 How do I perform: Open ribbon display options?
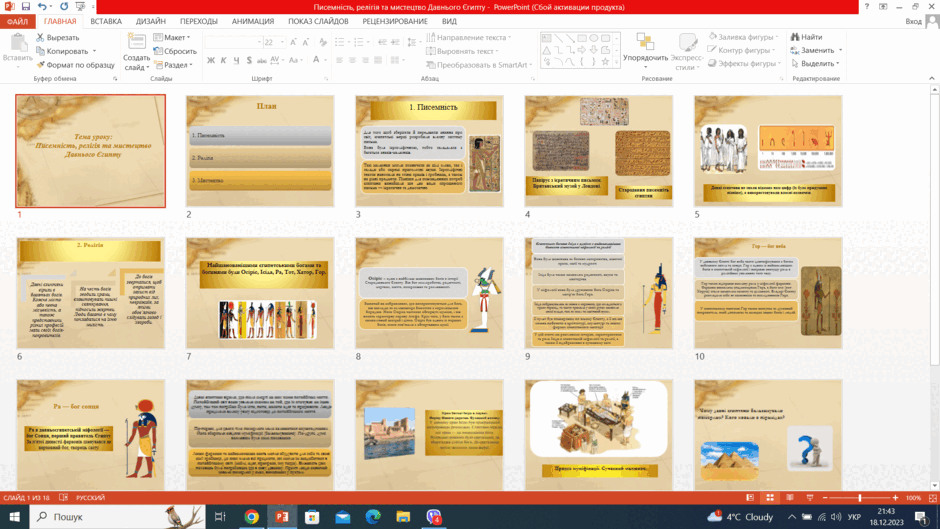coord(883,7)
